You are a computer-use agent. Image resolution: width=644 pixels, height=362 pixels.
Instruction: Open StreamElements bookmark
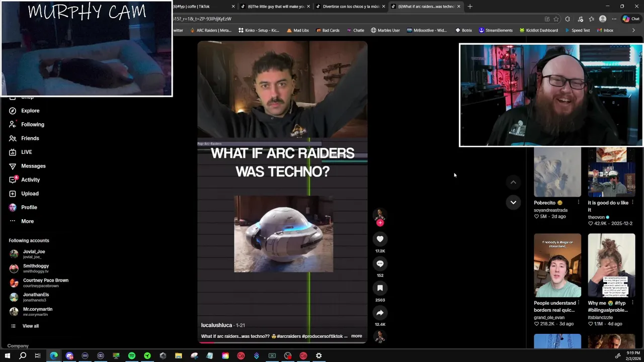[x=496, y=30]
